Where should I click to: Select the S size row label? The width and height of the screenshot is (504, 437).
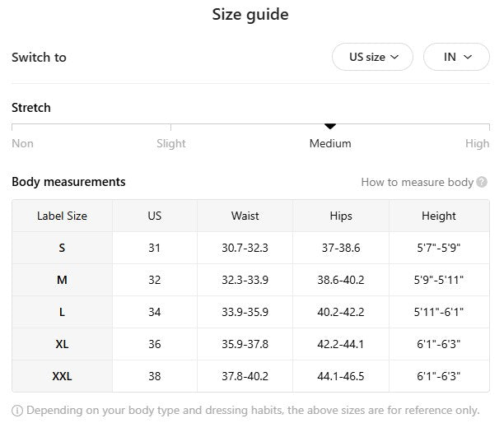click(x=62, y=248)
